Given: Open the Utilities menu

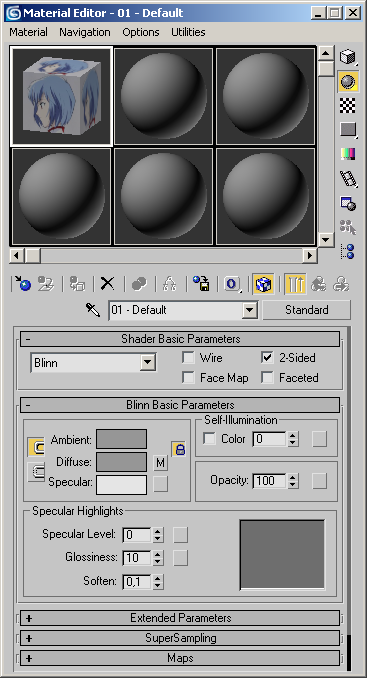Looking at the screenshot, I should tap(188, 32).
